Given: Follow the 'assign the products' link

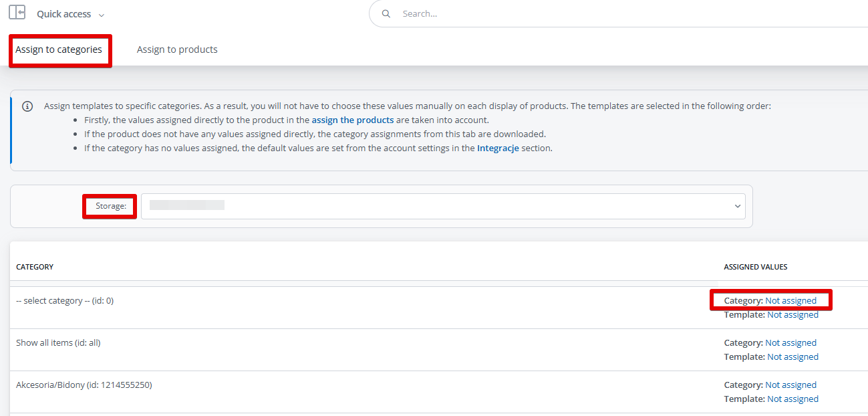Looking at the screenshot, I should 352,120.
